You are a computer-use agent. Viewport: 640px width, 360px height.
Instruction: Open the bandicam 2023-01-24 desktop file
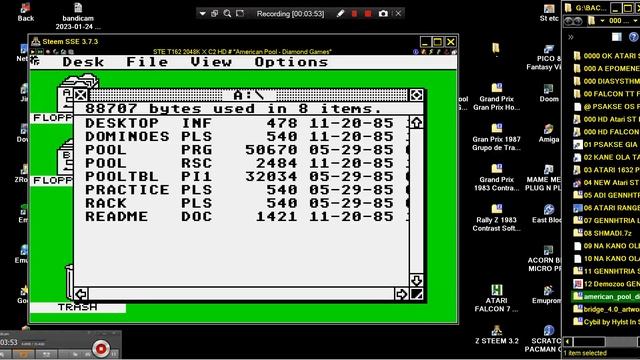tap(78, 16)
